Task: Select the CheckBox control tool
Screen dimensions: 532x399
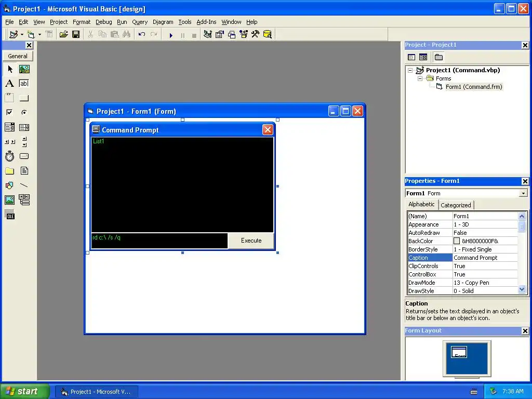Action: click(10, 112)
